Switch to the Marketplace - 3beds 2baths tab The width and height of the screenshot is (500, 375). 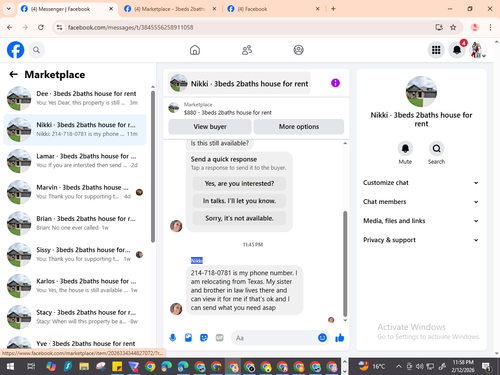(x=170, y=9)
